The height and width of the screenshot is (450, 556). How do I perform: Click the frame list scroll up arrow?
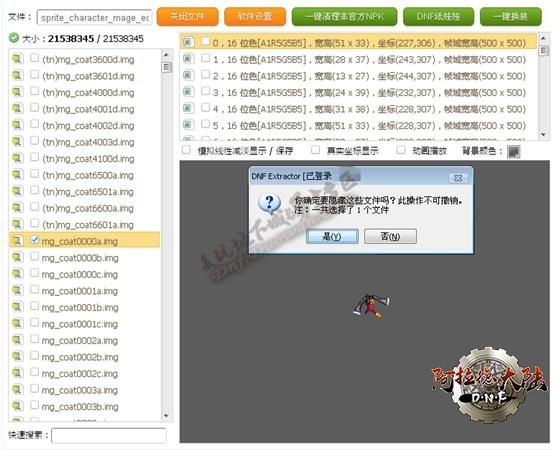(543, 37)
